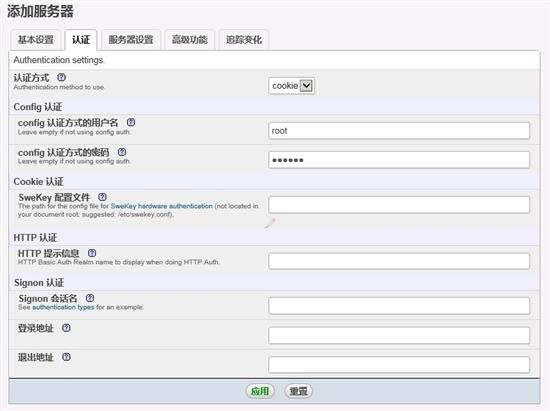Open the 追踪变化 tab
This screenshot has height=411, width=550.
tap(244, 40)
